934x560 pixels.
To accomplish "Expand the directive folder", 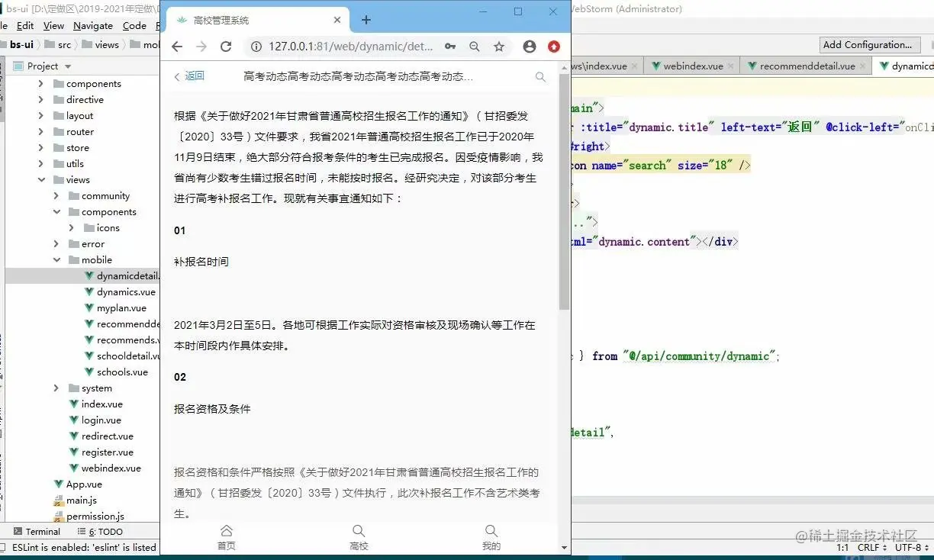I will tap(41, 100).
